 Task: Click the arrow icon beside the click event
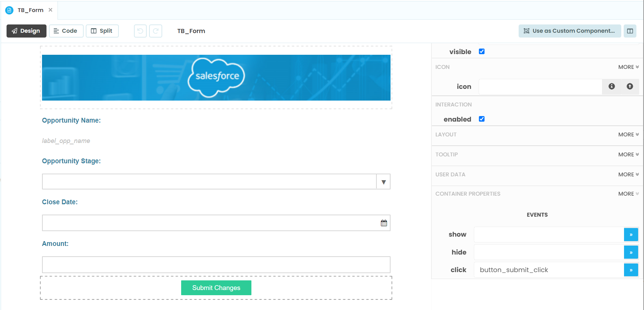pyautogui.click(x=631, y=270)
